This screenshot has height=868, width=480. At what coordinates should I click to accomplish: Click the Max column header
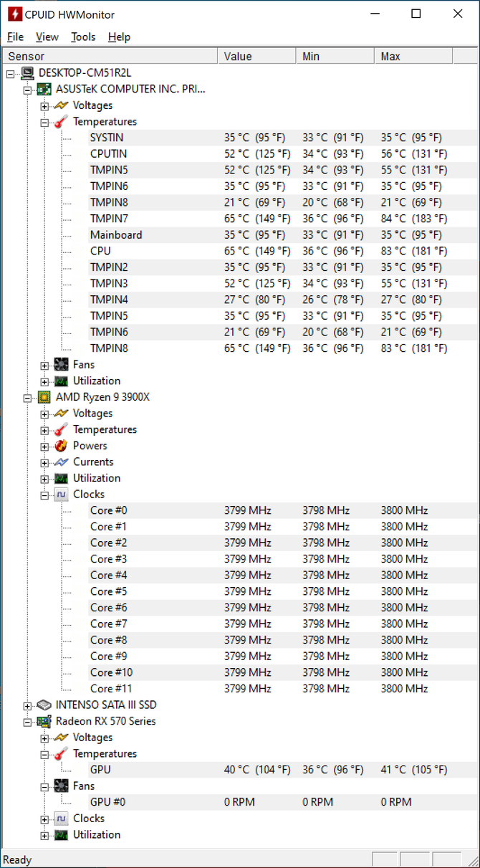[x=413, y=57]
